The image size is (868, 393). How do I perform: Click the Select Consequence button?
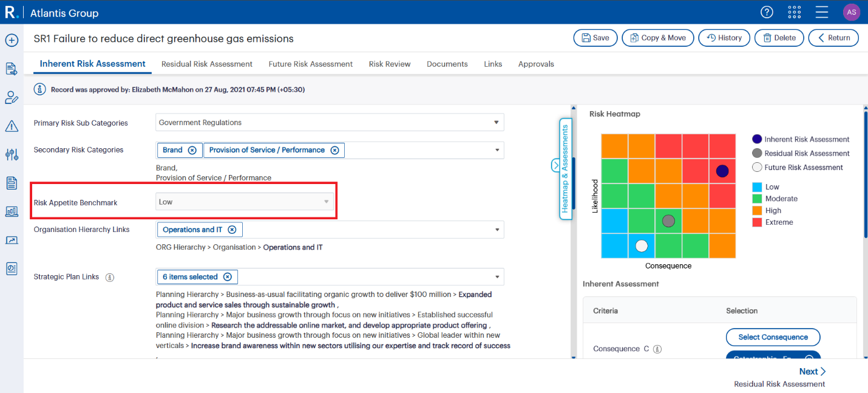773,337
